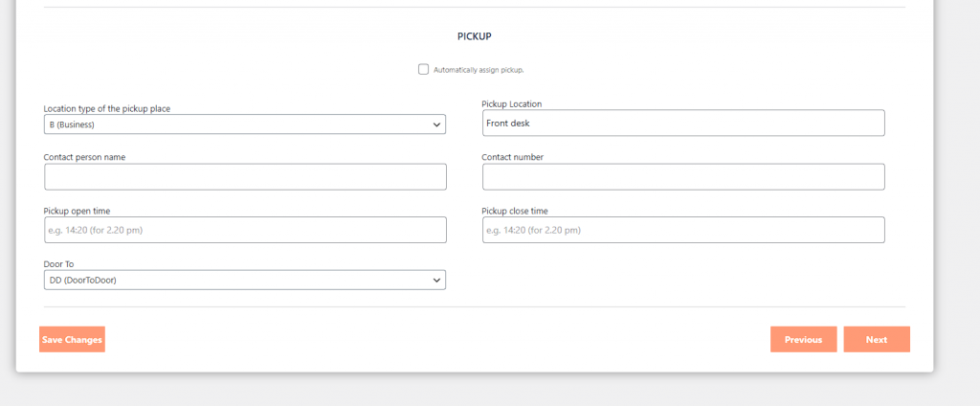Click into the Contact person name field

pyautogui.click(x=245, y=176)
